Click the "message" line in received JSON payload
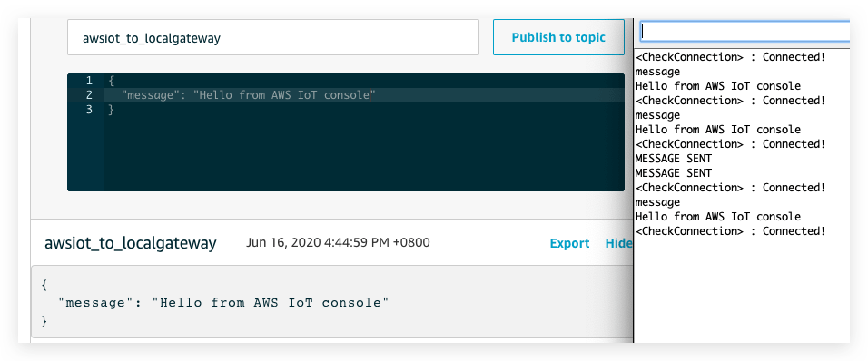 (x=227, y=302)
